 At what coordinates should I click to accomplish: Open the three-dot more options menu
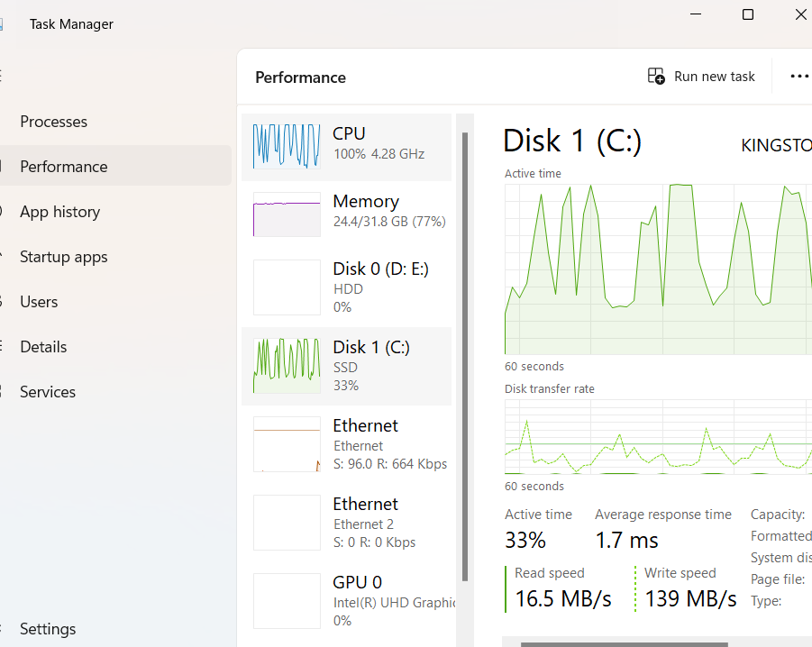point(798,77)
